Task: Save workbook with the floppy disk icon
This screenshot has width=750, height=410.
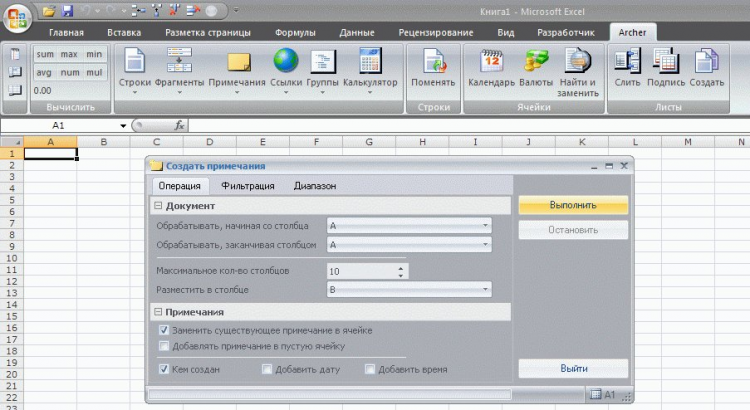Action: click(67, 11)
